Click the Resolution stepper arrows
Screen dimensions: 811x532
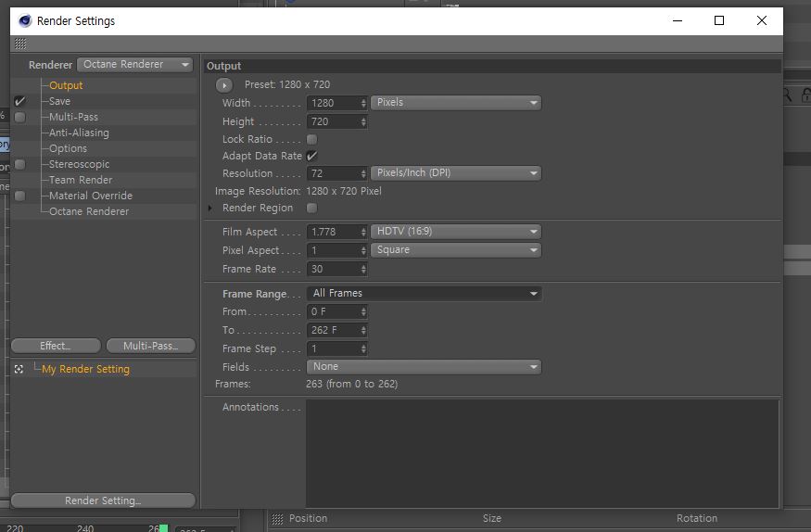pyautogui.click(x=363, y=173)
